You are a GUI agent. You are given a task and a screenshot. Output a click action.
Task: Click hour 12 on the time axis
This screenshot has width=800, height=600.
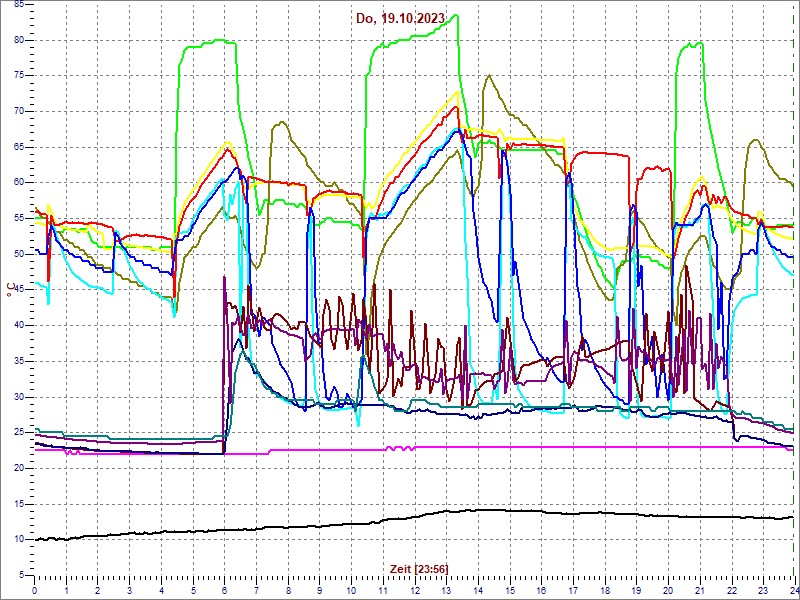point(415,590)
